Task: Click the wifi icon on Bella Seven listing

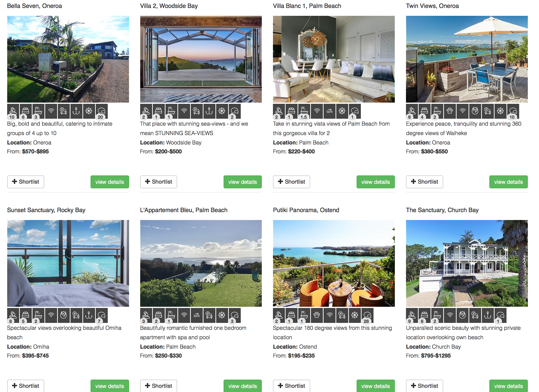Action: click(x=51, y=111)
